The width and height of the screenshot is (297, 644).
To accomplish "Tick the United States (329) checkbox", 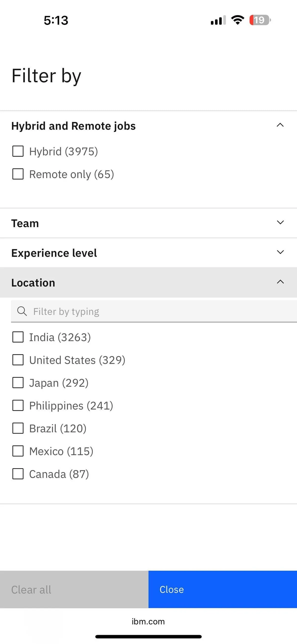I will [x=18, y=360].
